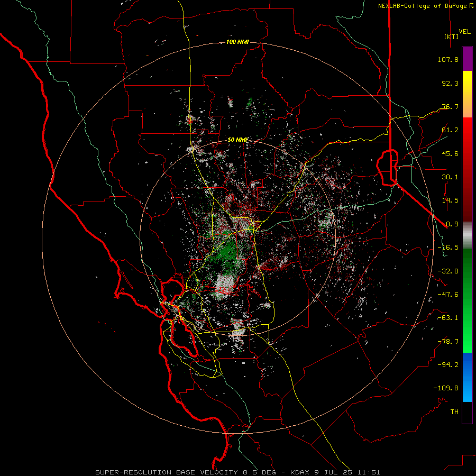
Task: Pick the blue segment of the velocity color bar
Action: 467,377
